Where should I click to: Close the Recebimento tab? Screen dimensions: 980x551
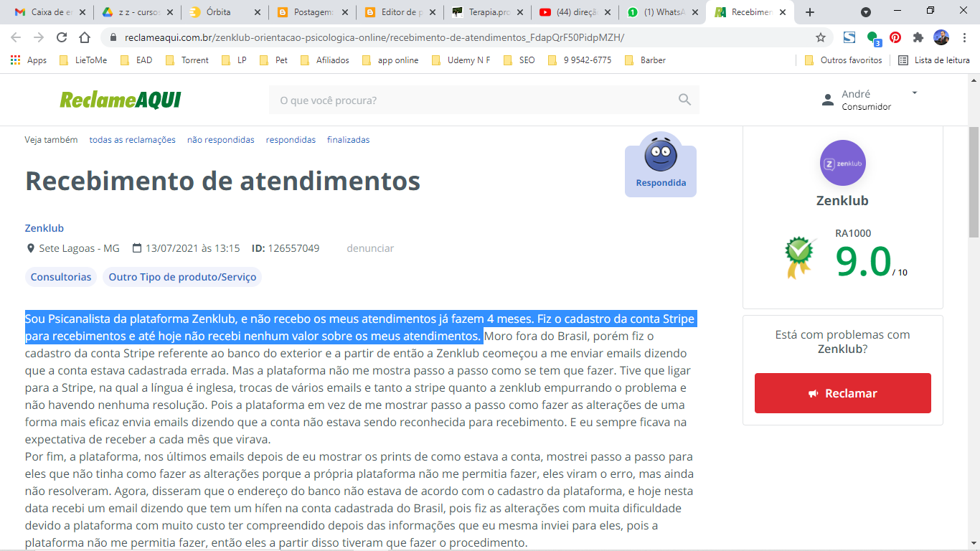point(783,12)
